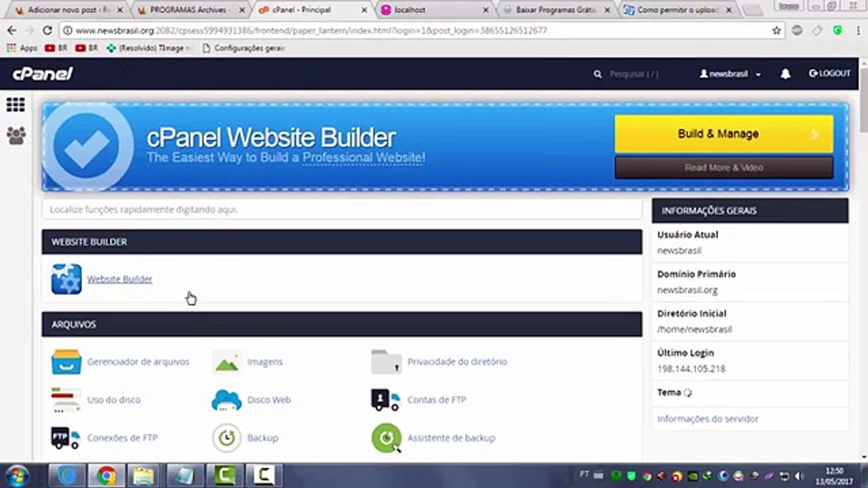
Task: Click the Backup clock icon
Action: point(226,438)
